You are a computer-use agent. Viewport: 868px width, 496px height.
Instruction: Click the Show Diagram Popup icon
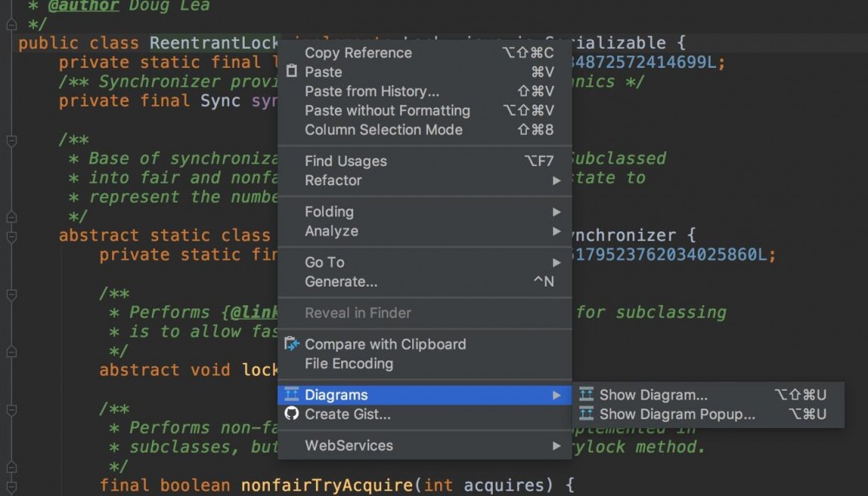point(587,414)
